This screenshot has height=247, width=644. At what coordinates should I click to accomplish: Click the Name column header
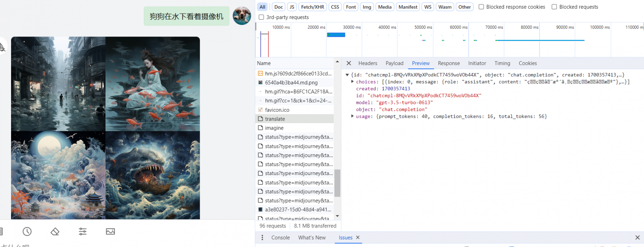(295, 63)
